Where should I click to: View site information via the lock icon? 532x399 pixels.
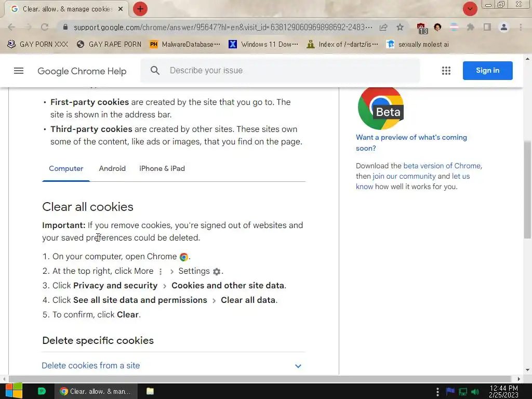[x=65, y=27]
